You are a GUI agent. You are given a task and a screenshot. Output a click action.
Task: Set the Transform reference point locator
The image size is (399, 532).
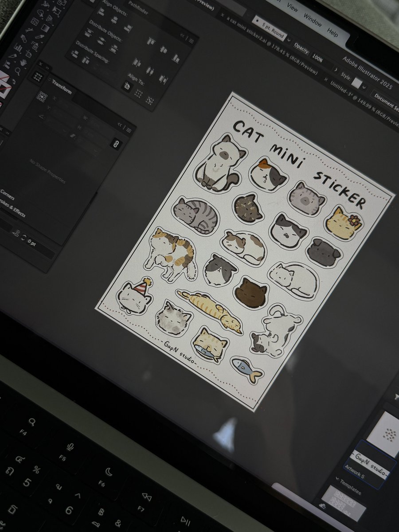(42, 97)
